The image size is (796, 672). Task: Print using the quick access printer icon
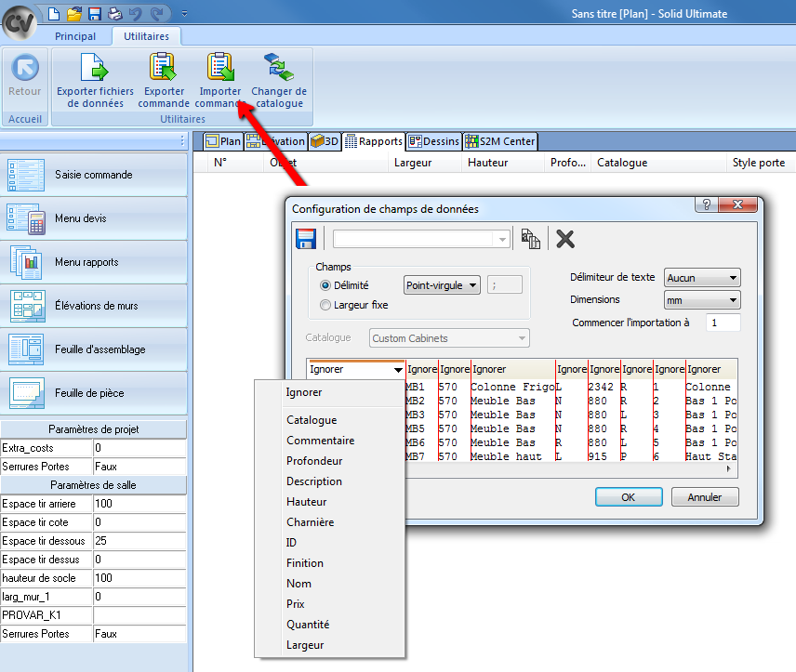tap(115, 14)
